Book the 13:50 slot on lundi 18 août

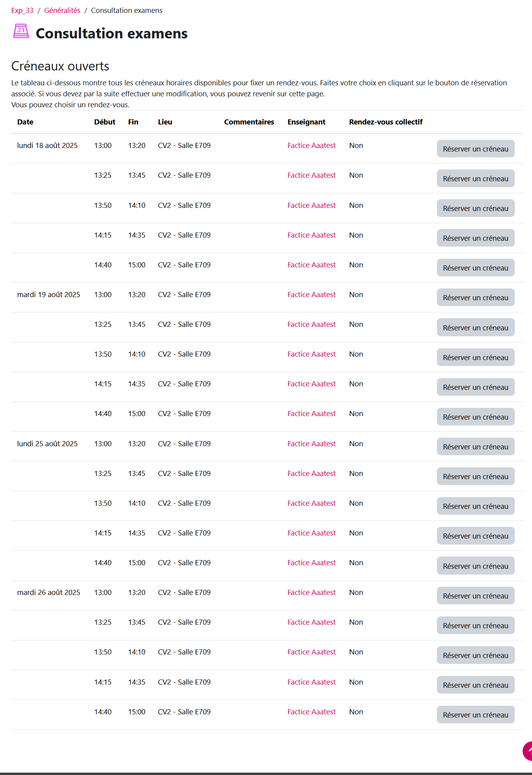pyautogui.click(x=475, y=208)
